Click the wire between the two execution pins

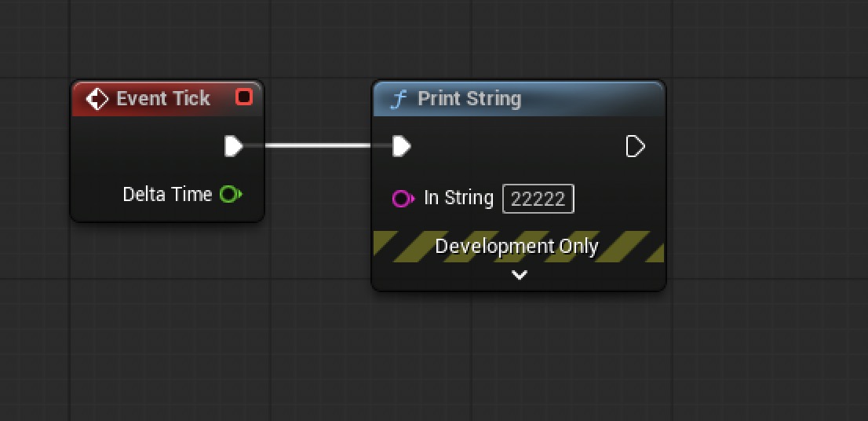[318, 145]
